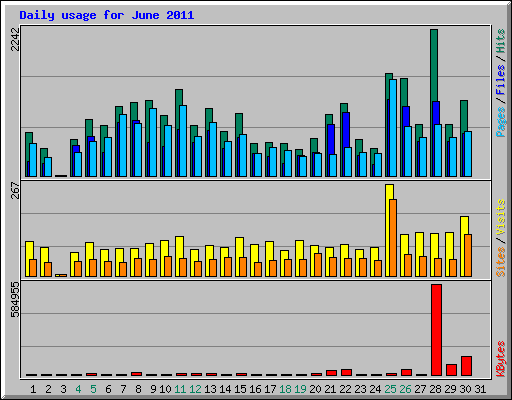Click the yellow "Visits" legend label
The width and height of the screenshot is (512, 400).
[x=500, y=217]
